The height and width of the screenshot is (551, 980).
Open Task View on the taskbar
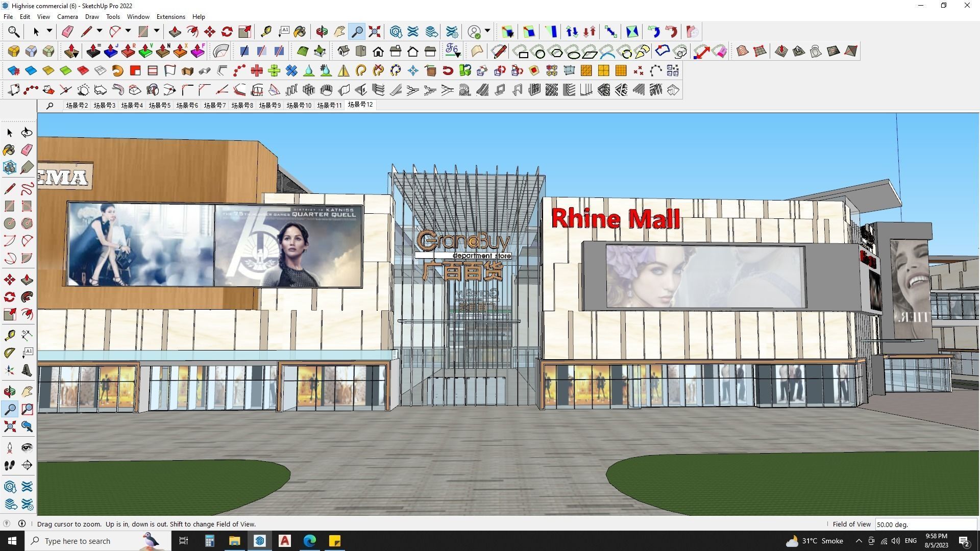[184, 541]
